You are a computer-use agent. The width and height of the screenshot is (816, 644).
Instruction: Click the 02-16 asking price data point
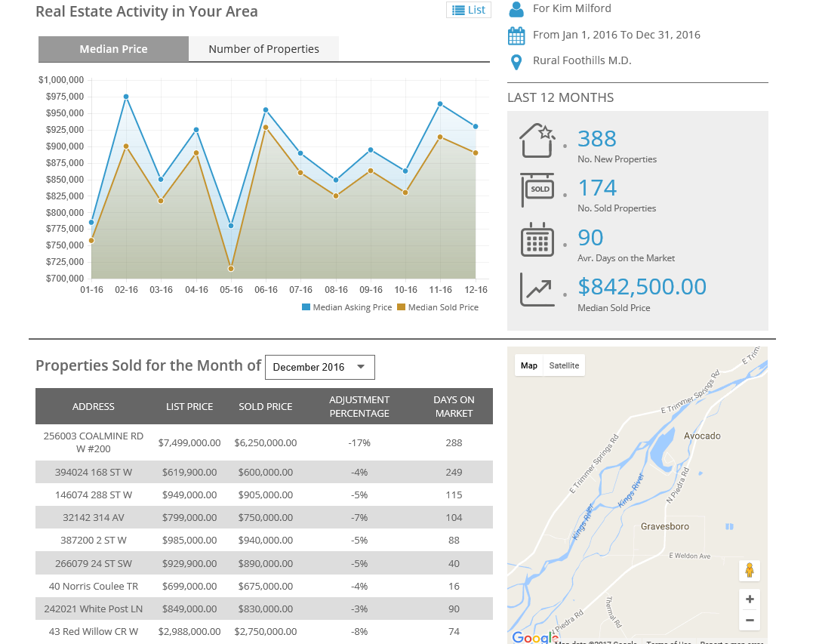126,97
